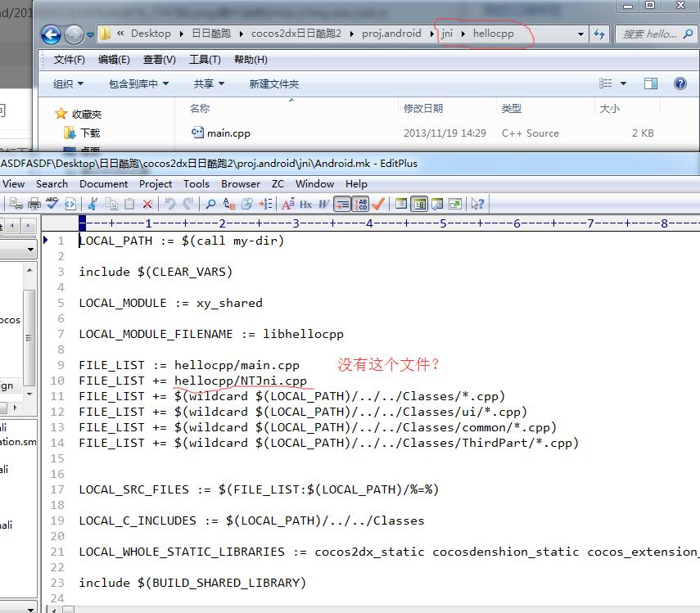Open the 组织 dropdown in Explorer
This screenshot has height=613, width=700.
coord(68,83)
